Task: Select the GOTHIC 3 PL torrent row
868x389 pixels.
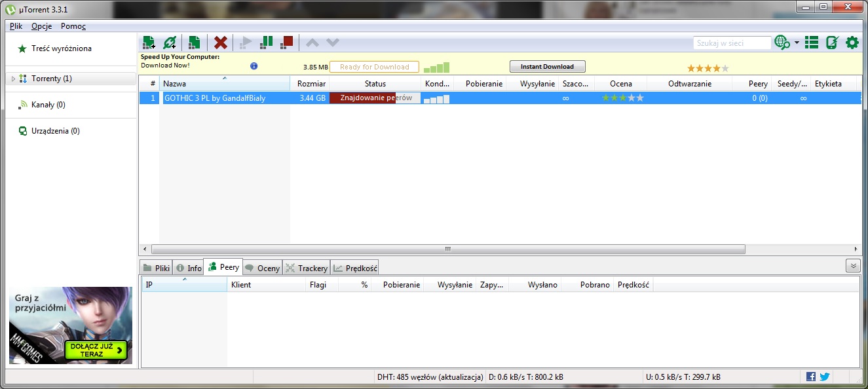Action: [x=500, y=98]
